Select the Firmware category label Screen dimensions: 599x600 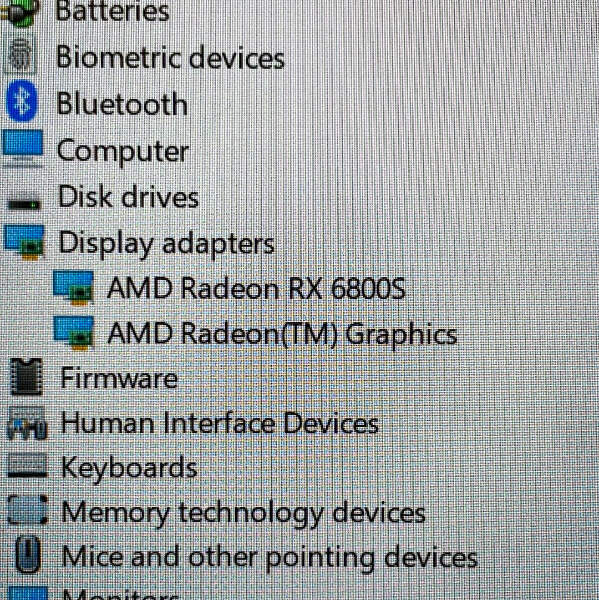pyautogui.click(x=119, y=378)
